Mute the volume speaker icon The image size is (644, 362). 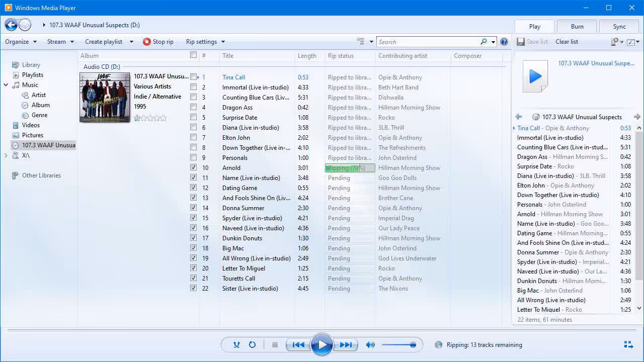click(x=370, y=345)
